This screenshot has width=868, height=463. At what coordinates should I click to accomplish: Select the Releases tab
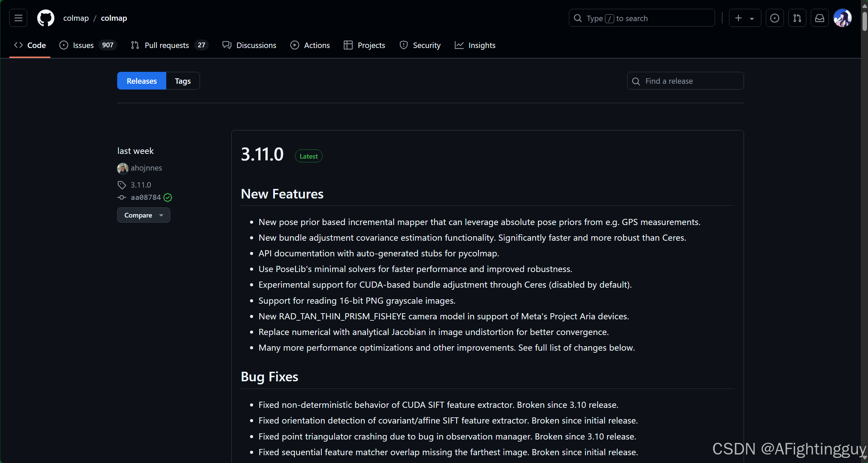[142, 81]
